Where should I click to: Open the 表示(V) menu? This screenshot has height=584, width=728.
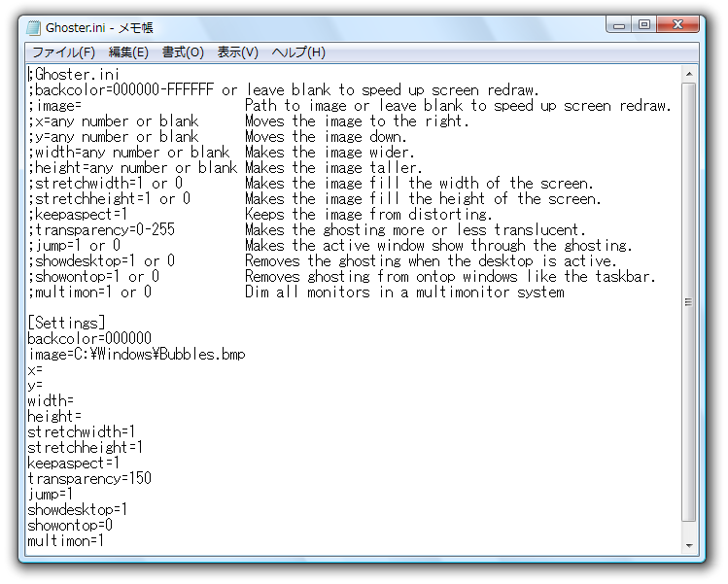pyautogui.click(x=238, y=52)
